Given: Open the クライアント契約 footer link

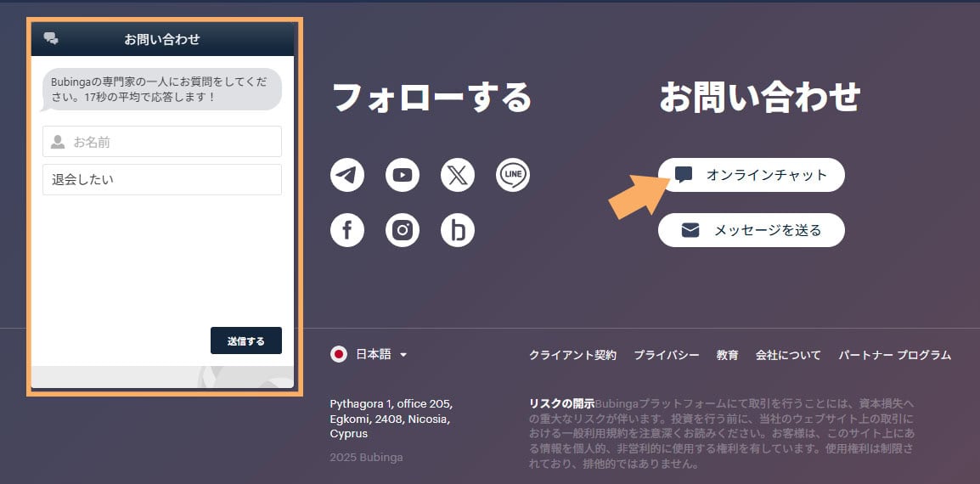Looking at the screenshot, I should pyautogui.click(x=572, y=355).
